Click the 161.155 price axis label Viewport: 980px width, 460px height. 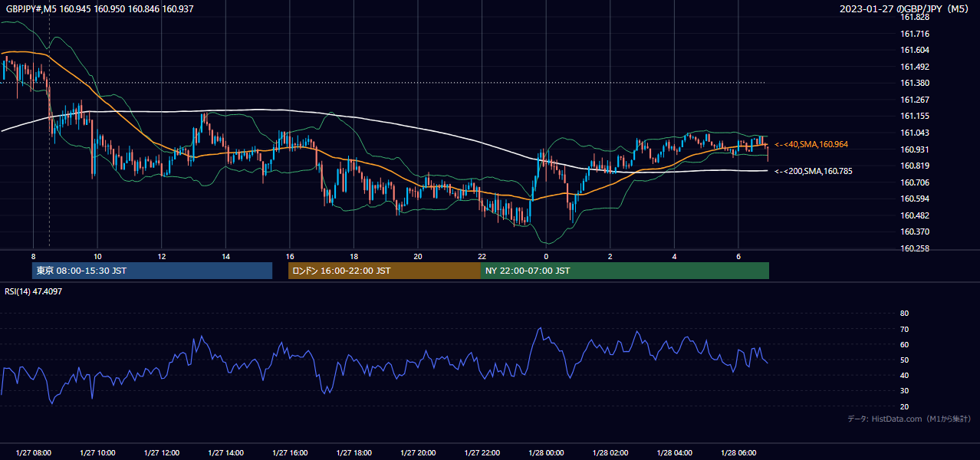pyautogui.click(x=914, y=116)
